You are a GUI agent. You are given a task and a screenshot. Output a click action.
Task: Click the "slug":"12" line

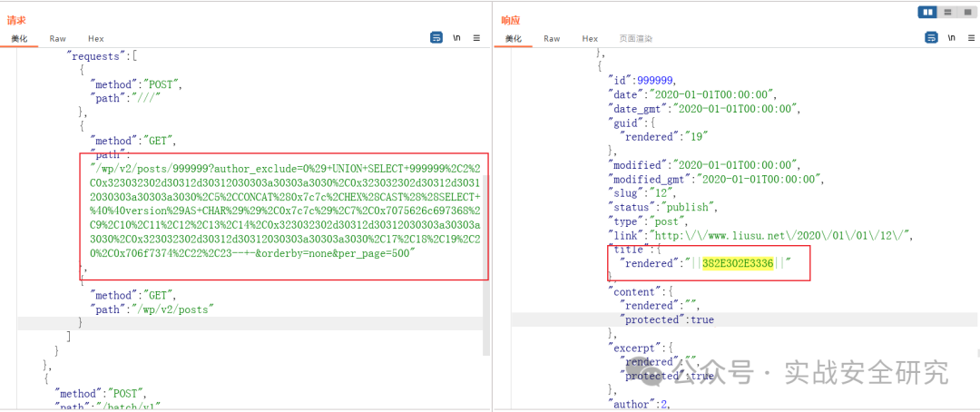point(642,193)
